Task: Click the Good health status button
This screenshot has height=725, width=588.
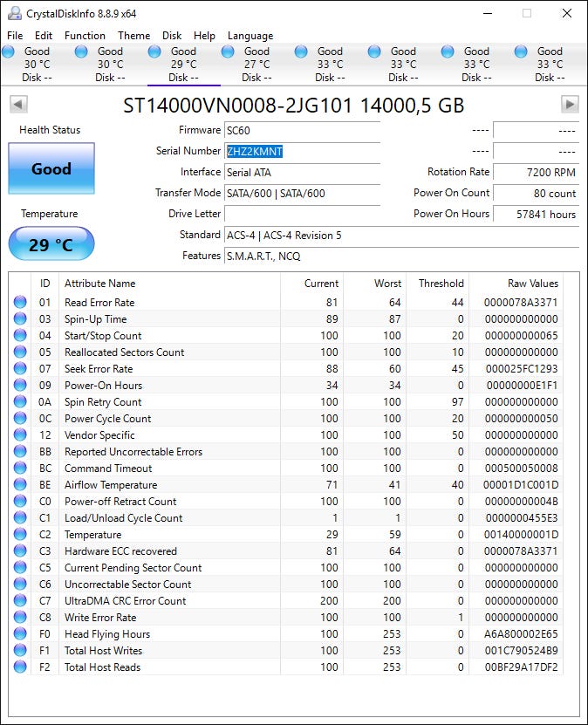Action: coord(51,168)
